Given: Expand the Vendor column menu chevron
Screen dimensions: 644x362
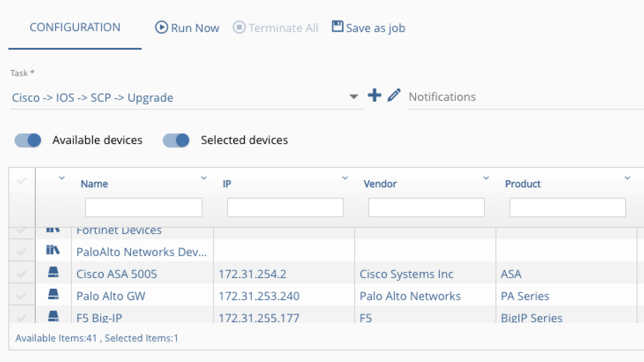Looking at the screenshot, I should pos(486,178).
